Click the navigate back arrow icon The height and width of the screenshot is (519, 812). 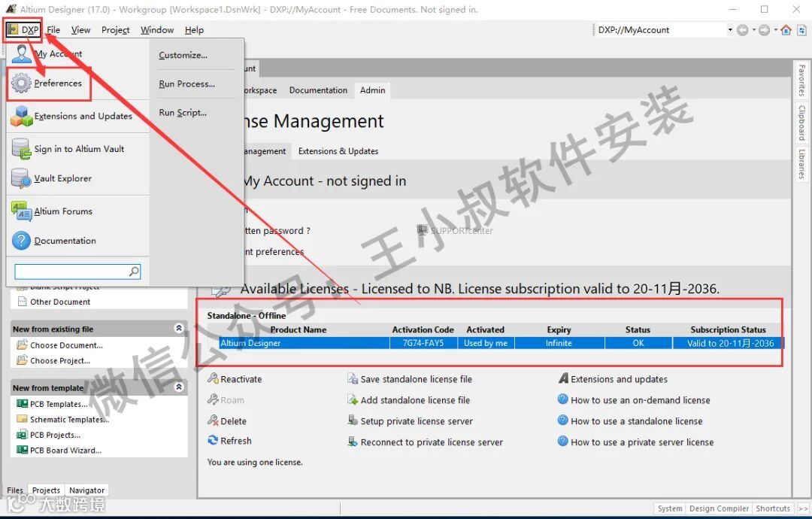[743, 31]
